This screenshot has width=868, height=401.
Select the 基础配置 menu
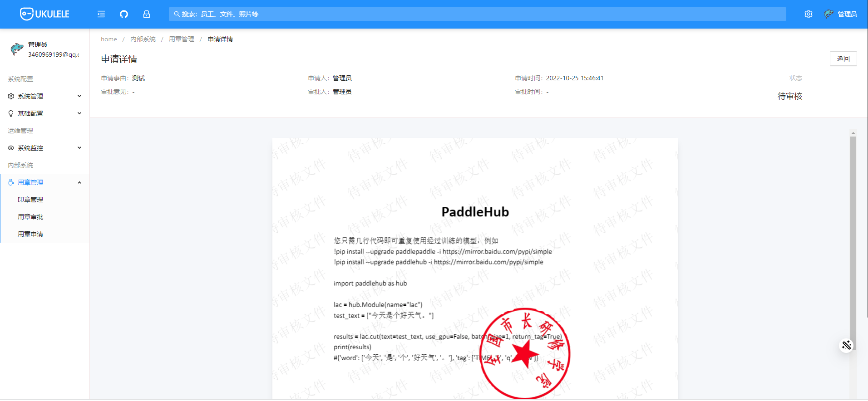click(x=44, y=113)
